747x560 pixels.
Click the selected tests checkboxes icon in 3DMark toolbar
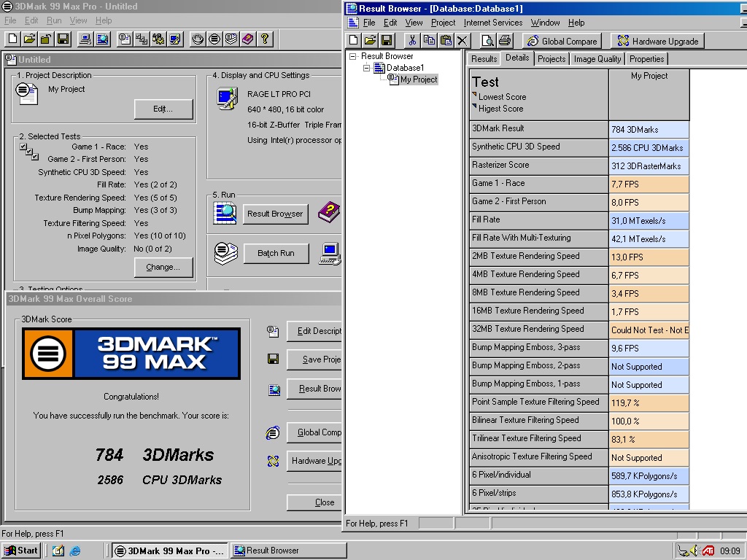click(x=142, y=39)
